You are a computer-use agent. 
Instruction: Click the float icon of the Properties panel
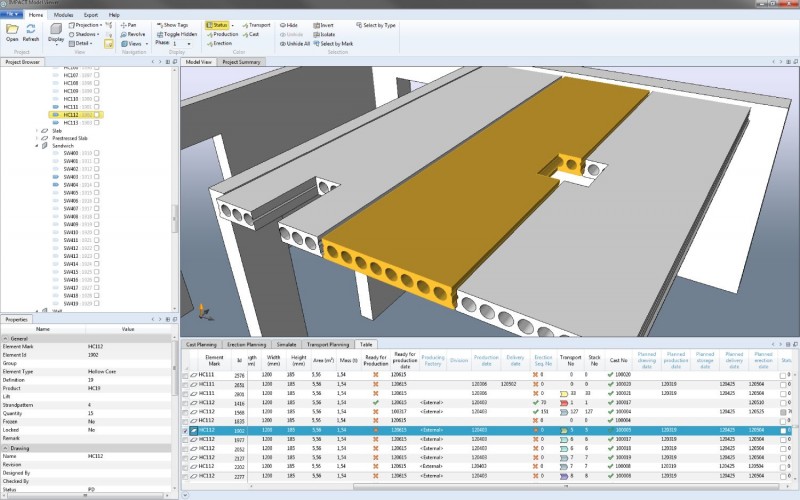click(174, 319)
